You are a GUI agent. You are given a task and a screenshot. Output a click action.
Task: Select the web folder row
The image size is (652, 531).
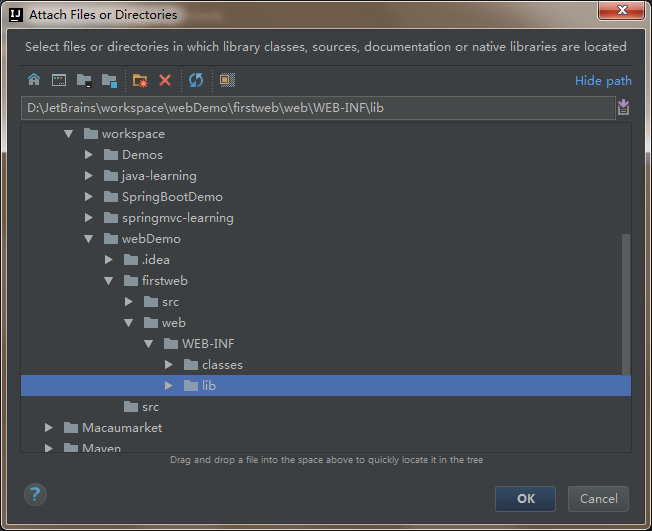tap(326, 323)
